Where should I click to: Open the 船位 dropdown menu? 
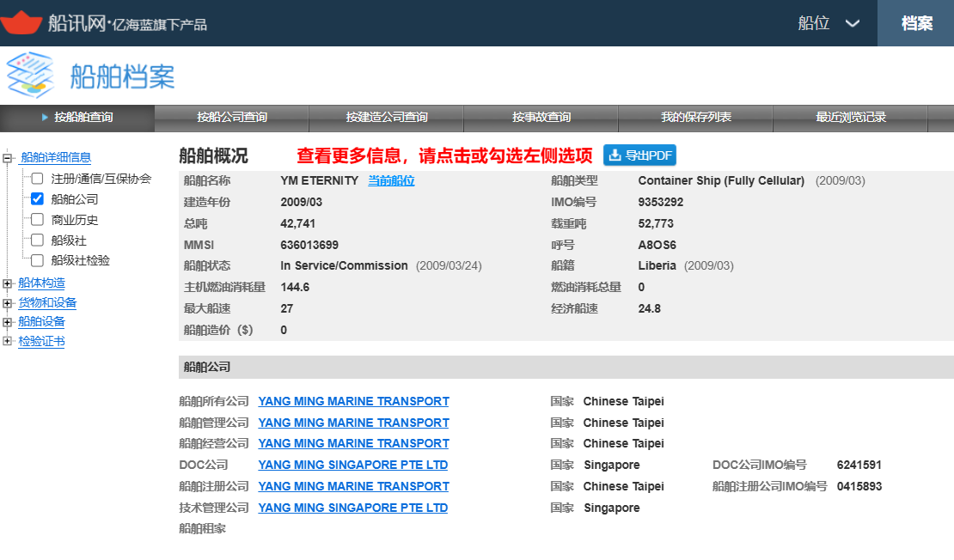point(829,23)
